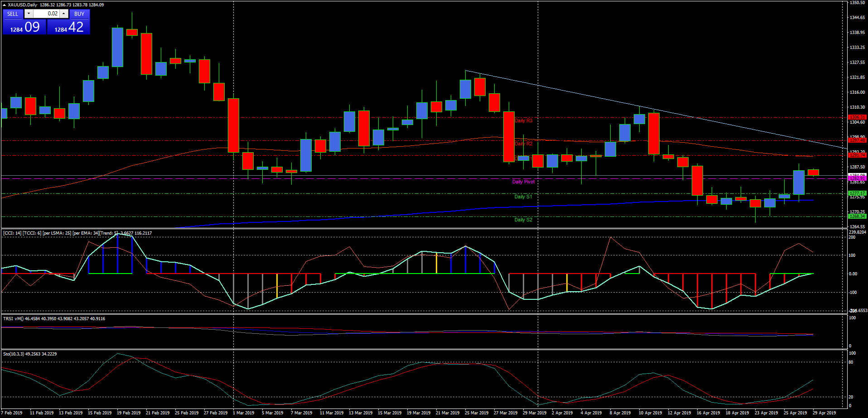Click the red 1306.31 price tag
Screen dimensions: 868x418
click(x=857, y=117)
